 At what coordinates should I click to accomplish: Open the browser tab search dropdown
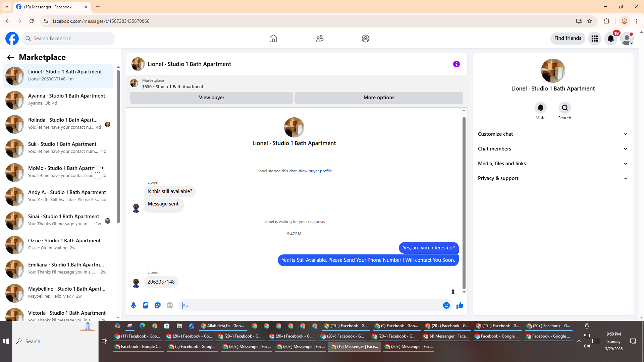click(7, 7)
